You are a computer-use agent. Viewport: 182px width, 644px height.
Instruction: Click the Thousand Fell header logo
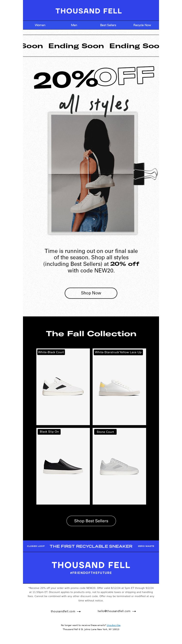click(x=89, y=11)
